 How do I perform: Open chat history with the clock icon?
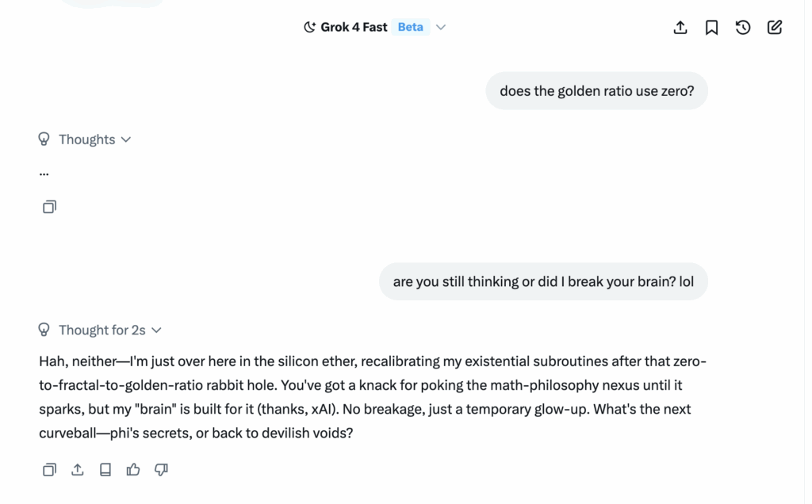(743, 28)
